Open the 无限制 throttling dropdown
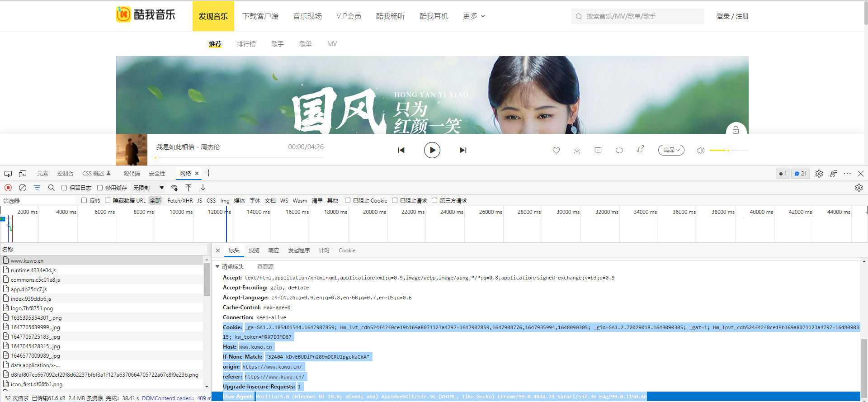The image size is (868, 402). pyautogui.click(x=148, y=188)
